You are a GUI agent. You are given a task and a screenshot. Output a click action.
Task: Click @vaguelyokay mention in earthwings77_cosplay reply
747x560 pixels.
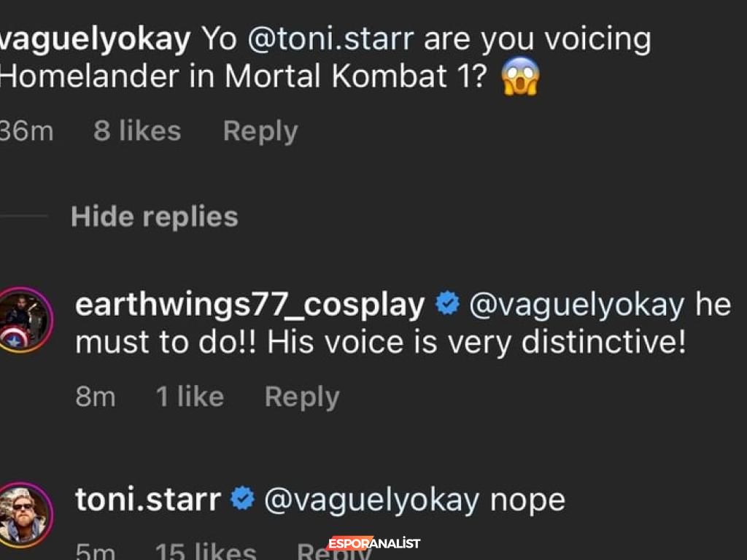pos(576,305)
